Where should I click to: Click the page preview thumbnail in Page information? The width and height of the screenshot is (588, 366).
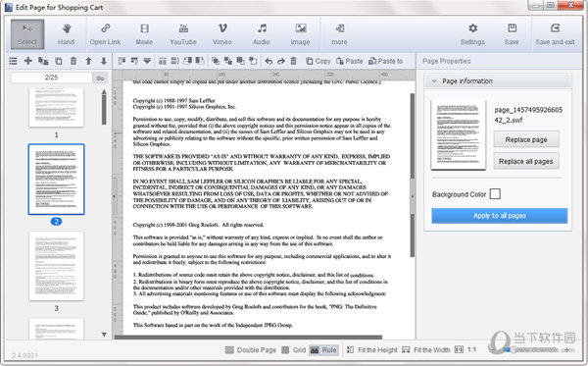click(459, 134)
